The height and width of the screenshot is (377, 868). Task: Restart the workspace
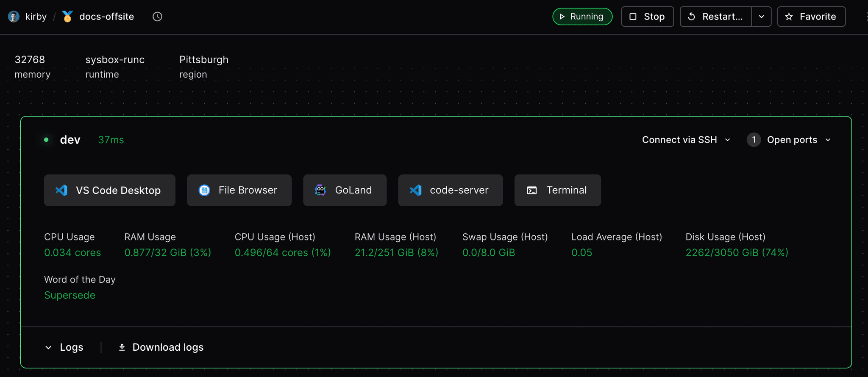click(716, 17)
